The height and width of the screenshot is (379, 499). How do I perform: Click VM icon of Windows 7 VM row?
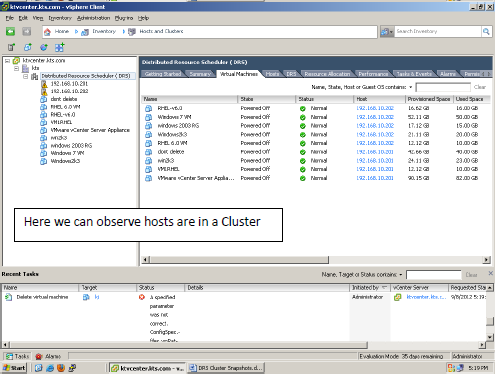(148, 117)
